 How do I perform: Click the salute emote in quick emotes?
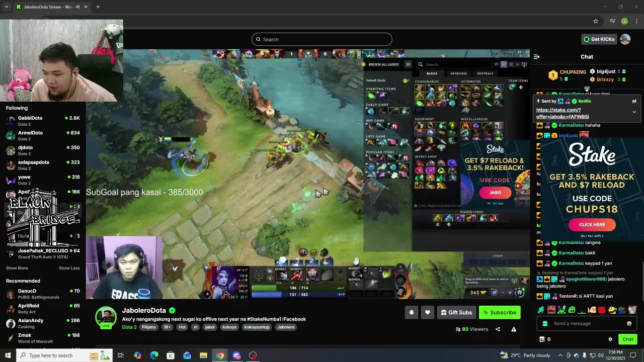click(x=541, y=310)
